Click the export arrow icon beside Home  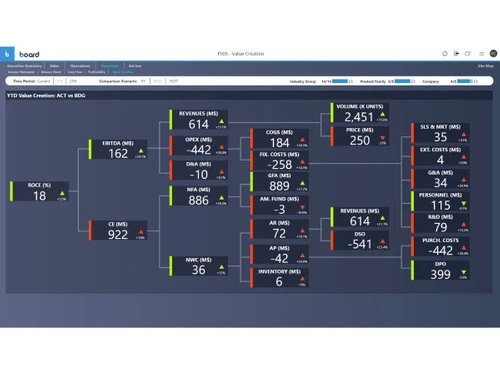point(456,53)
